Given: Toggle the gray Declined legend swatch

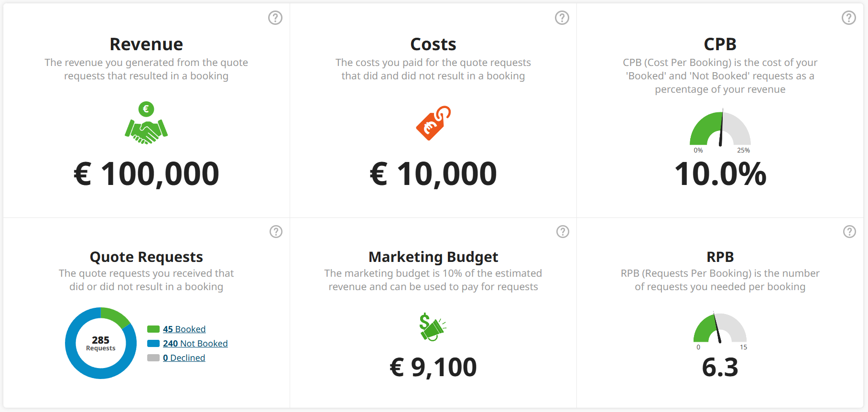Looking at the screenshot, I should [x=153, y=358].
